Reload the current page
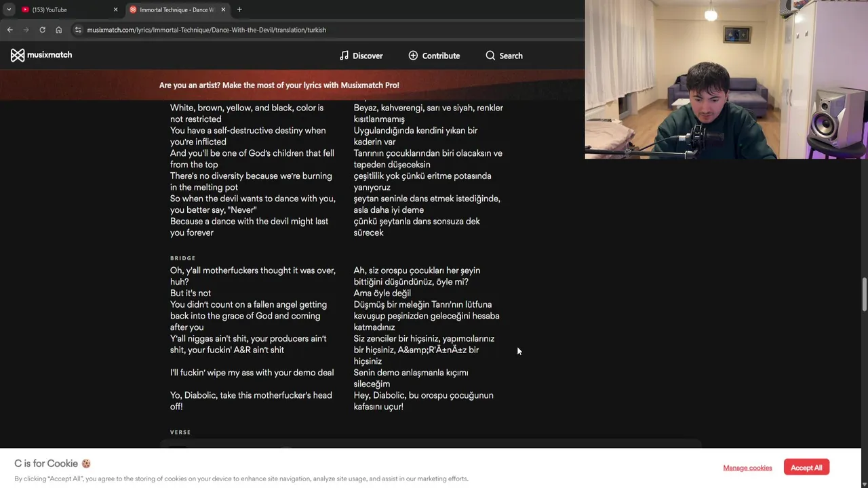Viewport: 868px width, 488px height. coord(42,30)
